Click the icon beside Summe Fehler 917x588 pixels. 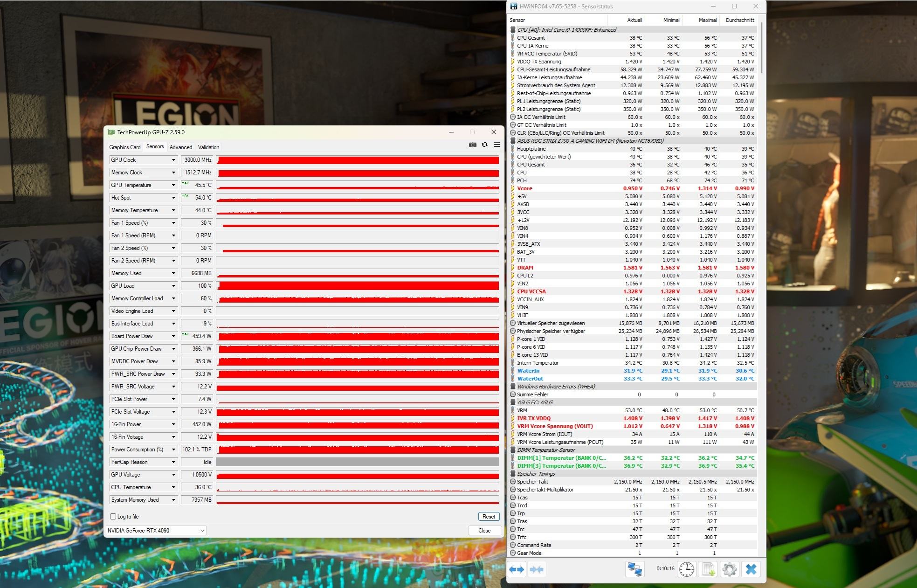tap(513, 394)
